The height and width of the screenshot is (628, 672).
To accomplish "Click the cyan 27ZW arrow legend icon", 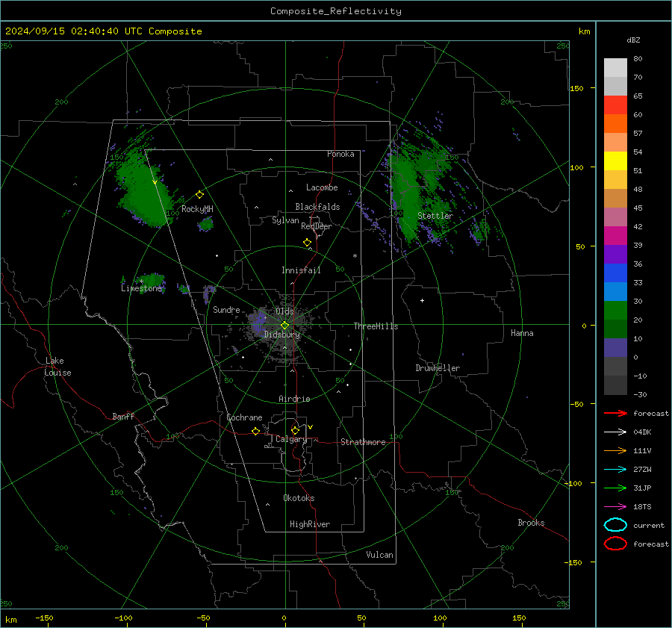I will coord(615,470).
